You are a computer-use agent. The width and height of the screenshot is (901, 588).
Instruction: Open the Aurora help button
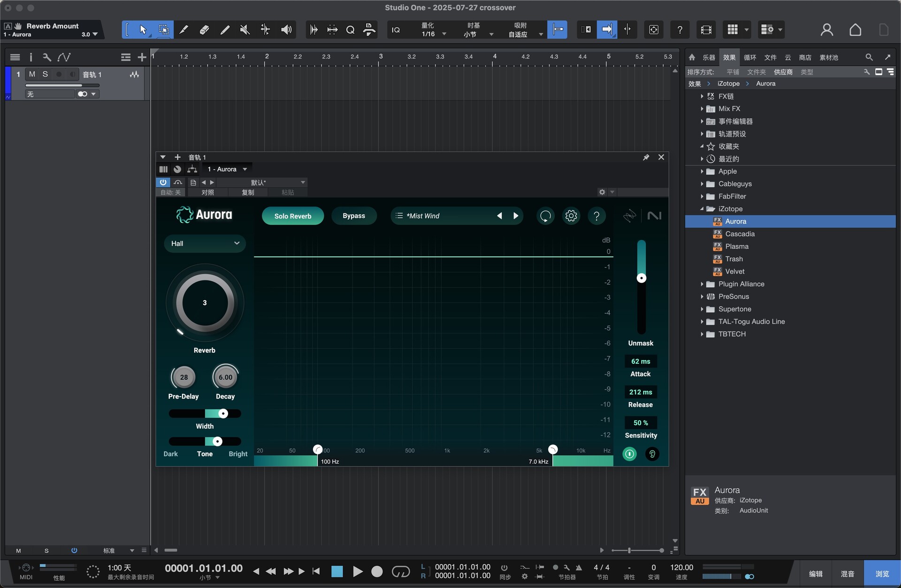(596, 216)
